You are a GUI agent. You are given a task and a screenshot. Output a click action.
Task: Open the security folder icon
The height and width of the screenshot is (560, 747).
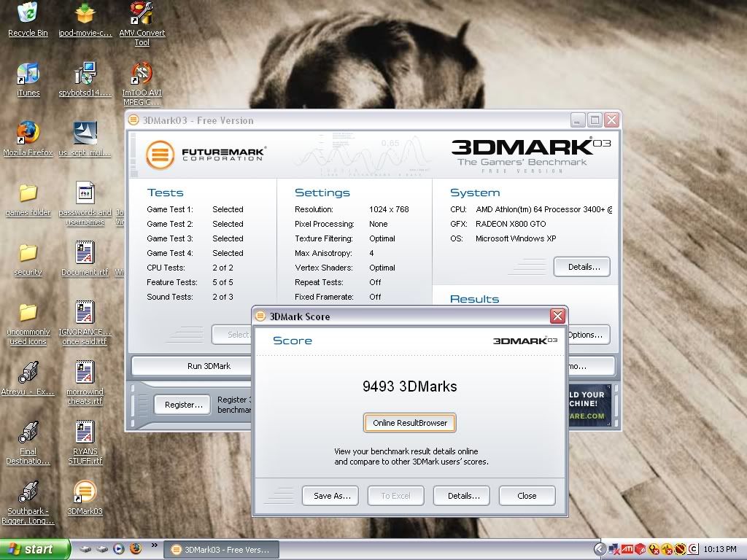pos(28,254)
